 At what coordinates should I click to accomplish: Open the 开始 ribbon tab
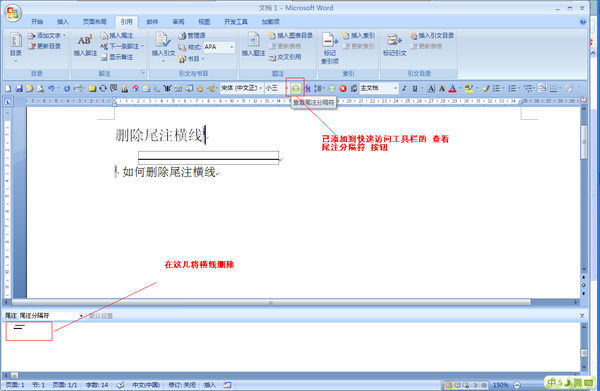[x=37, y=22]
